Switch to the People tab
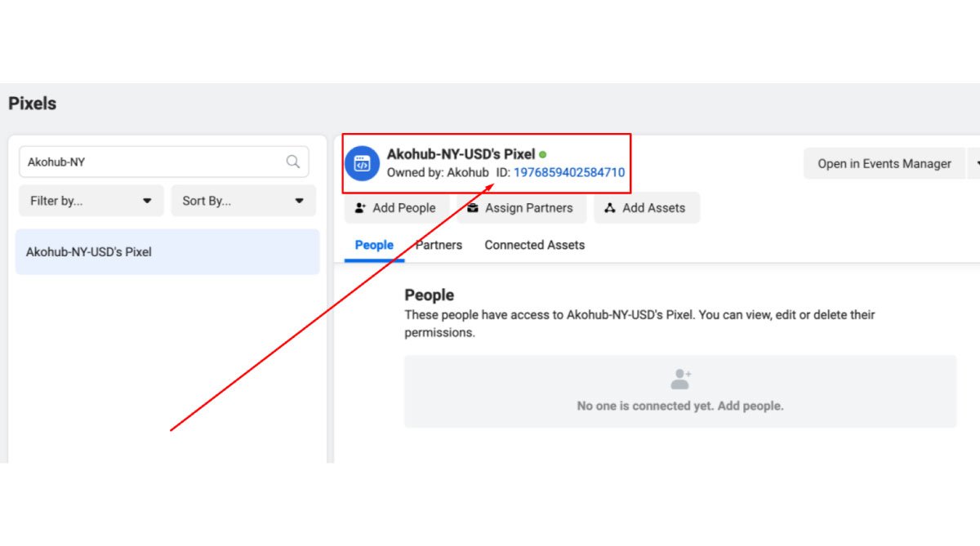Viewport: 980px width, 546px height. [x=374, y=245]
